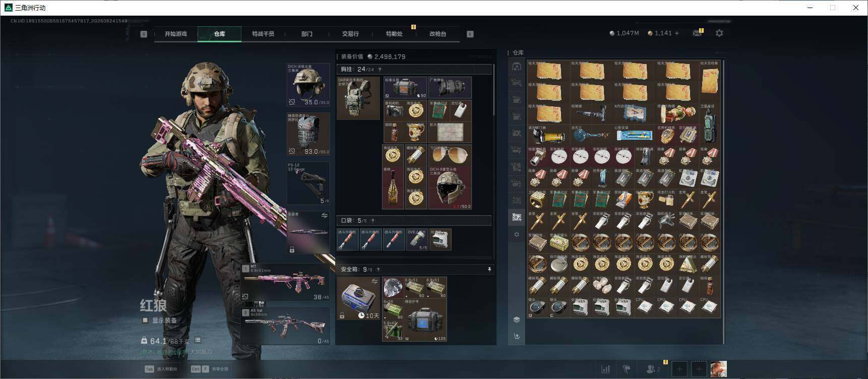Select the digital camera in chest rig
Screen dimensions: 868x379
pos(394,110)
